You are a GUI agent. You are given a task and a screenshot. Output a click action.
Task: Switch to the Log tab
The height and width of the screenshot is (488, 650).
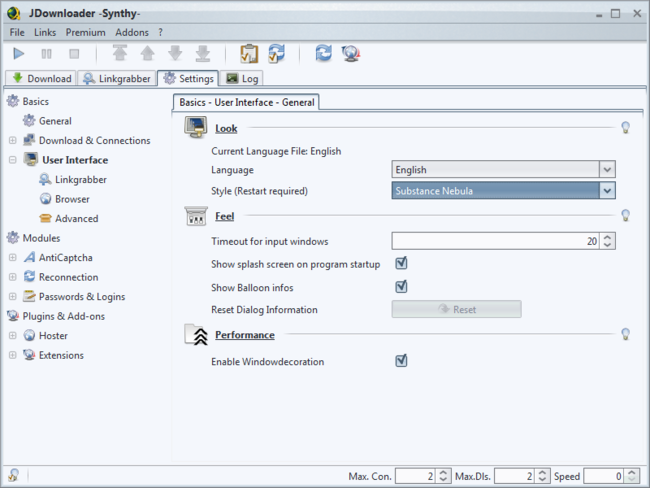pos(243,78)
